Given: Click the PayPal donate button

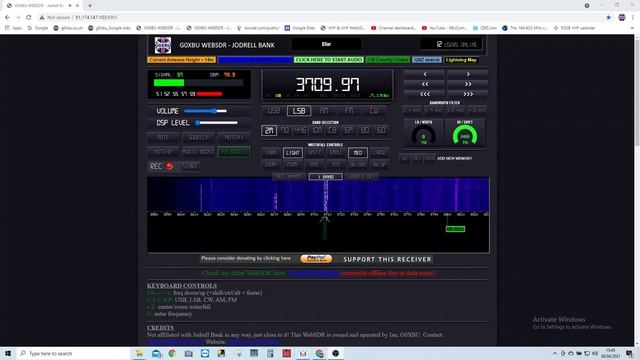Looking at the screenshot, I should [316, 258].
